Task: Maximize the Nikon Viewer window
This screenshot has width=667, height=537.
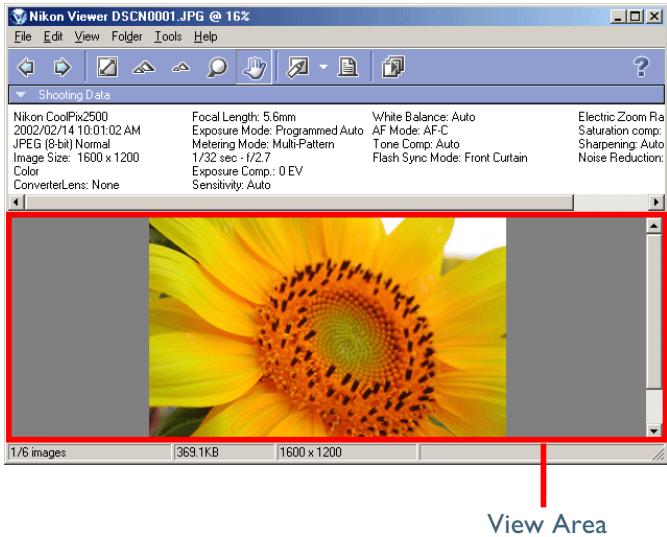Action: (635, 17)
